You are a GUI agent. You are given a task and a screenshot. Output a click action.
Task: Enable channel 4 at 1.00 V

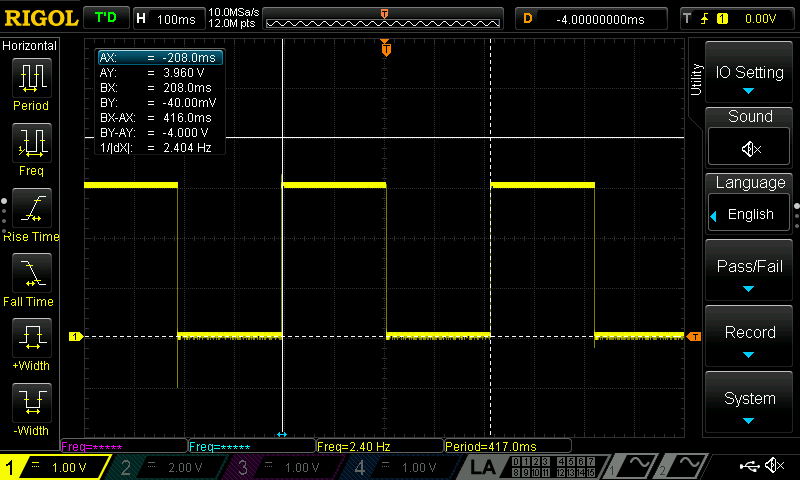pyautogui.click(x=403, y=467)
